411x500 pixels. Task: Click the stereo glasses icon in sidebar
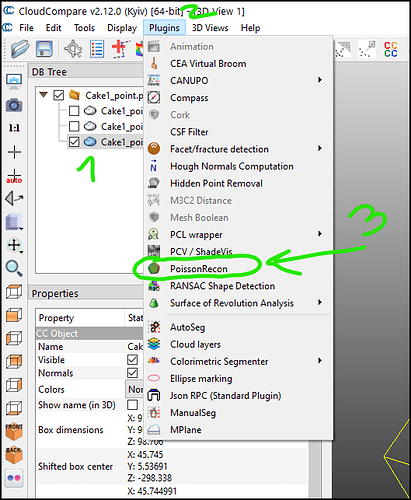(14, 478)
